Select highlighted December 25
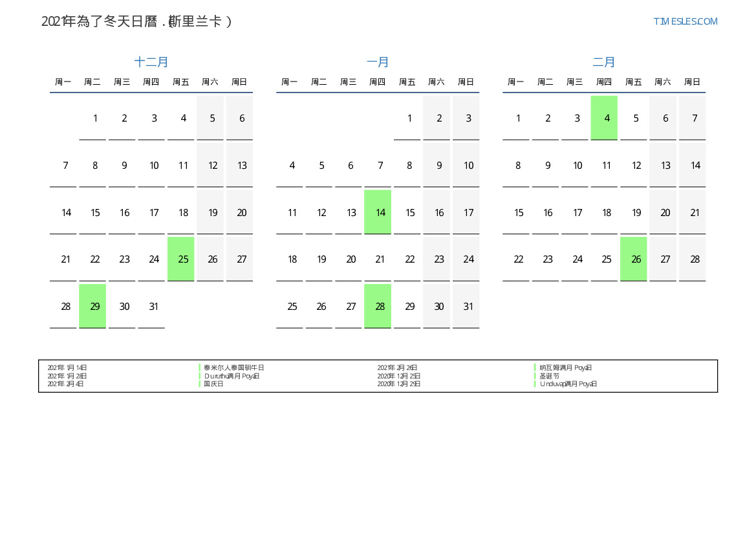 181,259
